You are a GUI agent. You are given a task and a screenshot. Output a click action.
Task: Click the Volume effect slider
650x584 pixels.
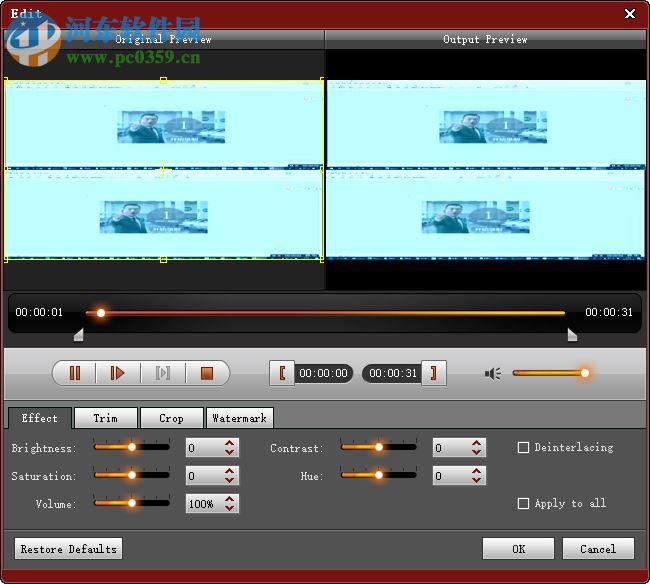[x=132, y=503]
